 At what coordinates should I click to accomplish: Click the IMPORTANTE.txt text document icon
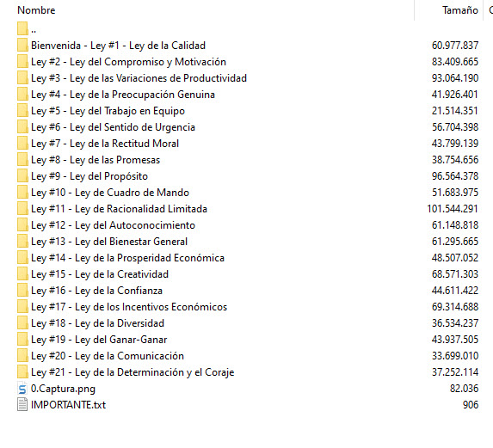(x=22, y=405)
